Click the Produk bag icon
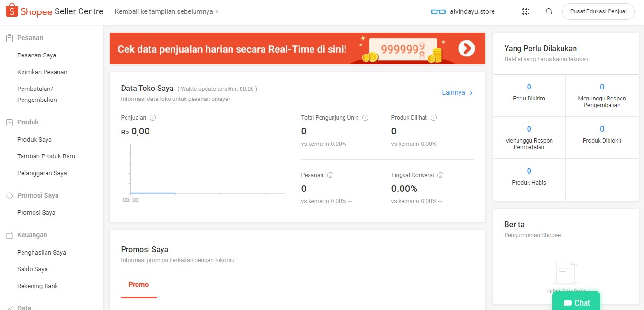Viewport: 644px width, 310px height. coord(9,122)
